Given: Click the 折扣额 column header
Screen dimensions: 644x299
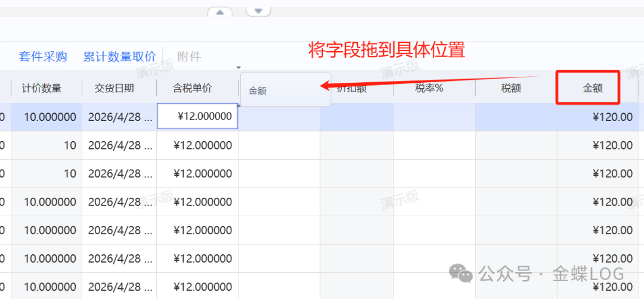Looking at the screenshot, I should pyautogui.click(x=355, y=88).
